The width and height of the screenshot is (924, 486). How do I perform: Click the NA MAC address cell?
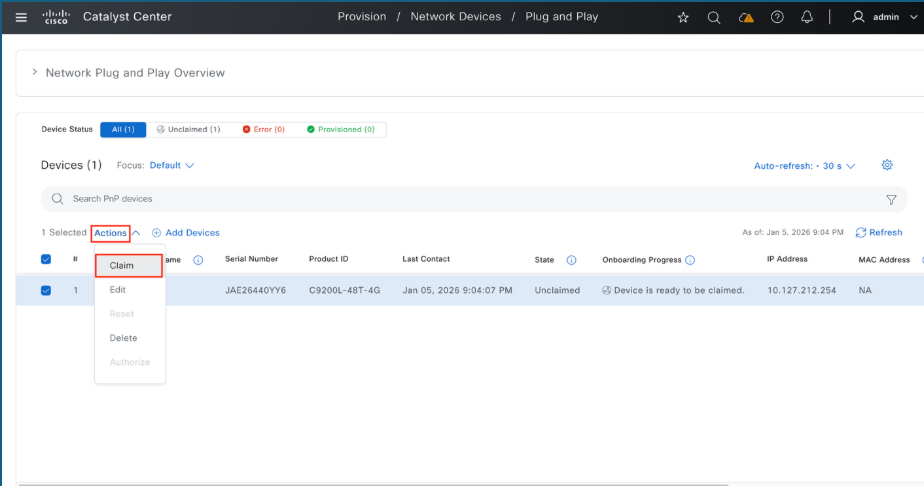864,290
